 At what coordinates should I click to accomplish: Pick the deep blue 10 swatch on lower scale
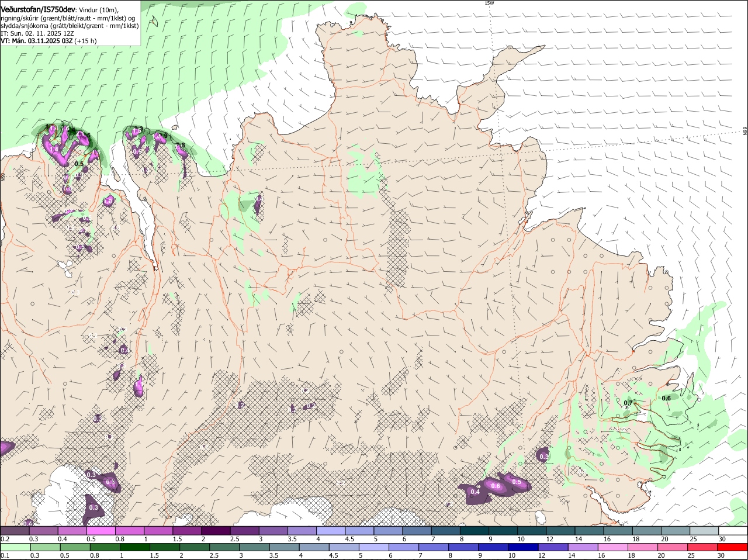[522, 548]
